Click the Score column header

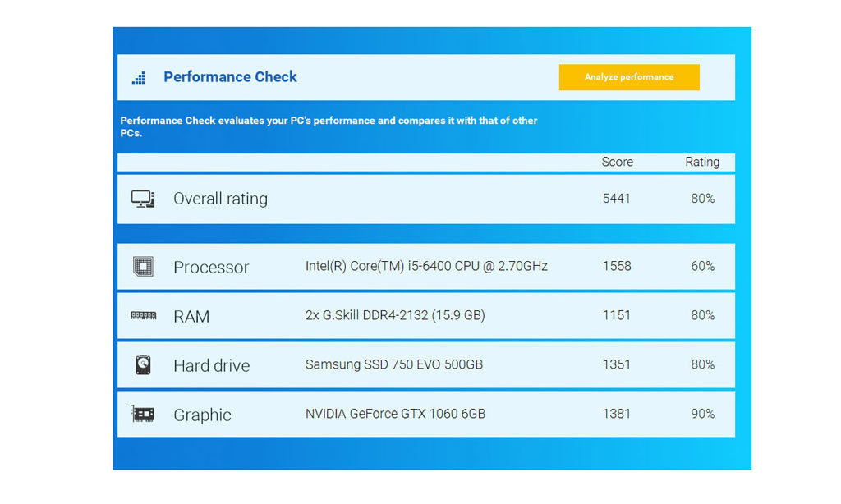(617, 162)
